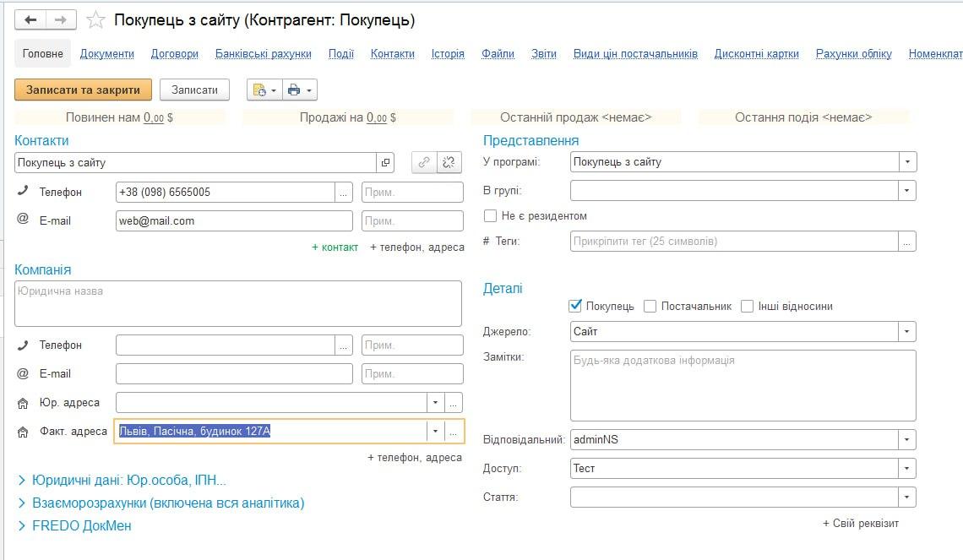The height and width of the screenshot is (560, 963).
Task: Open the Звіти tab
Action: [x=543, y=53]
